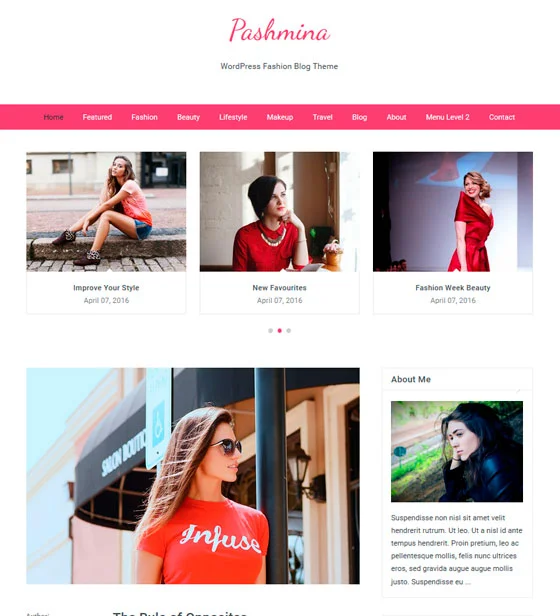Open the Infuse t-shirt featured image
This screenshot has height=616, width=560.
tap(193, 476)
